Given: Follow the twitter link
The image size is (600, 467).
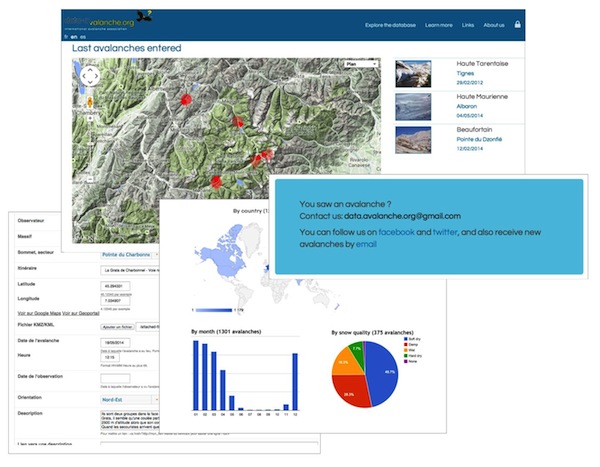Looking at the screenshot, I should pyautogui.click(x=445, y=232).
